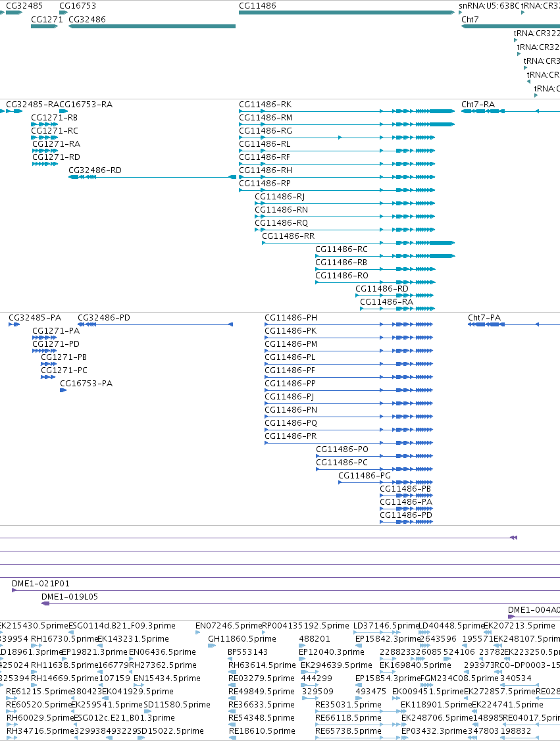Viewport: 560px width, 741px height.
Task: Click EST label GH11860.5prime
Action: pyautogui.click(x=242, y=639)
